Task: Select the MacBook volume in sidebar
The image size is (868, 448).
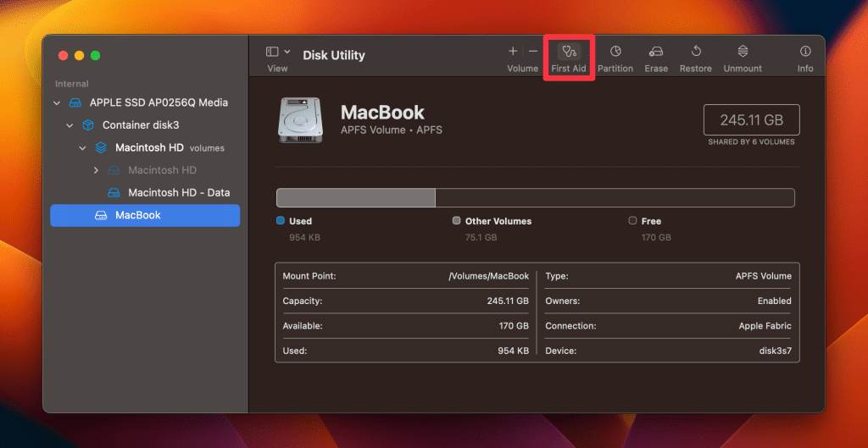Action: (x=145, y=215)
